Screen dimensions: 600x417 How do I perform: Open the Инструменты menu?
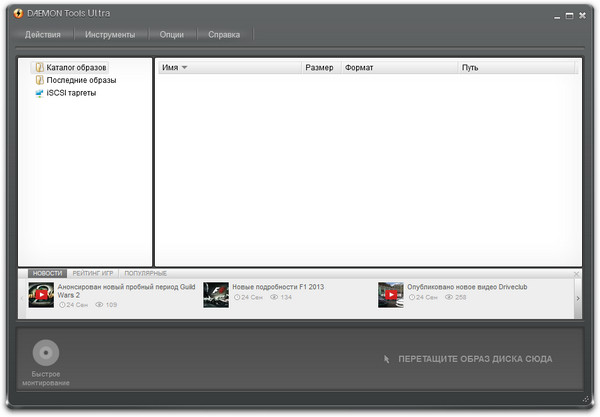pyautogui.click(x=110, y=34)
